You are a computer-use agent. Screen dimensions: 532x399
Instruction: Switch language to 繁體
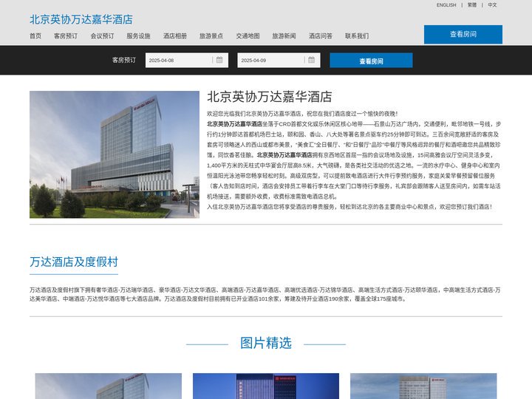tap(472, 5)
